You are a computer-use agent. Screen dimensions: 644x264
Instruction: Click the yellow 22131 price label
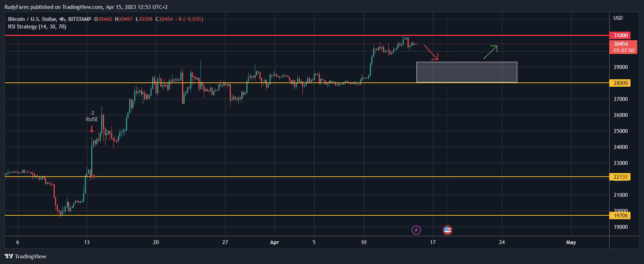[x=620, y=177]
